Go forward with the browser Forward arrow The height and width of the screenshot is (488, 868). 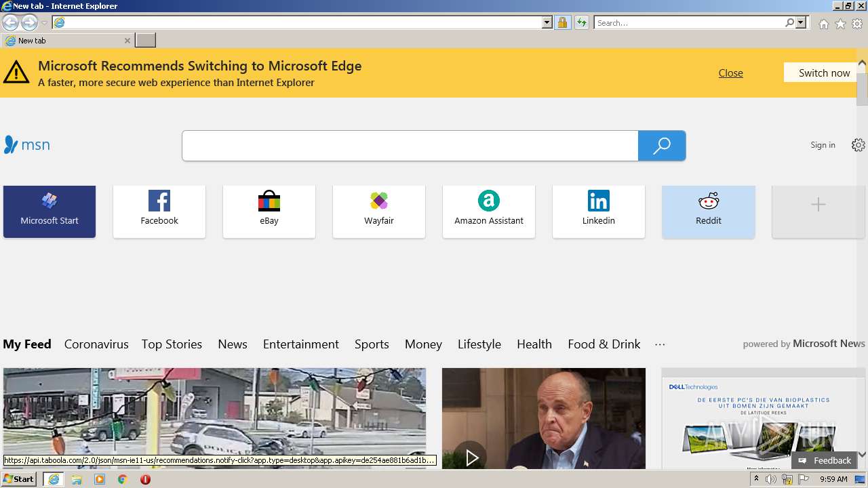coord(29,23)
